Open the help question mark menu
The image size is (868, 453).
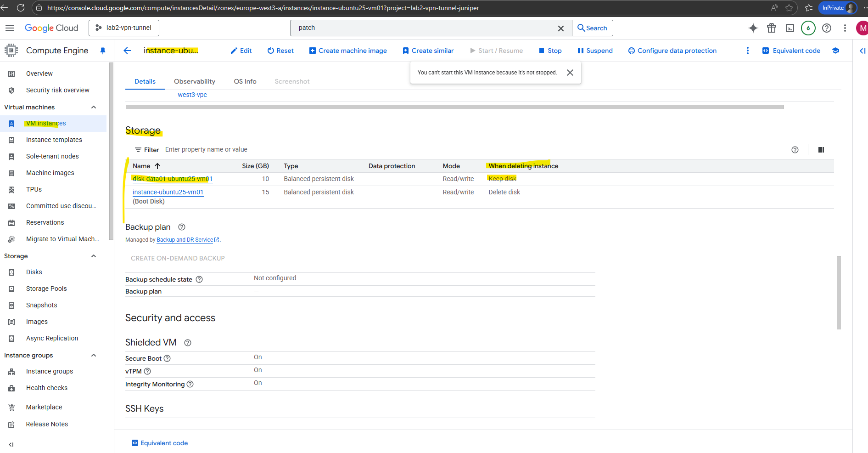[827, 28]
